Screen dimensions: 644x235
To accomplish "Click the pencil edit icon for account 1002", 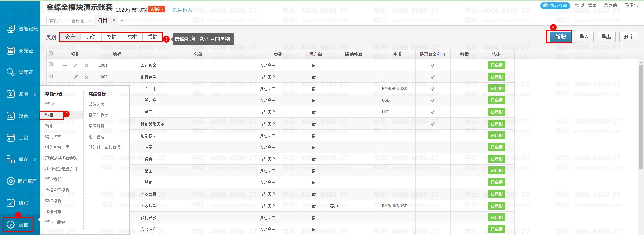I will click(76, 77).
